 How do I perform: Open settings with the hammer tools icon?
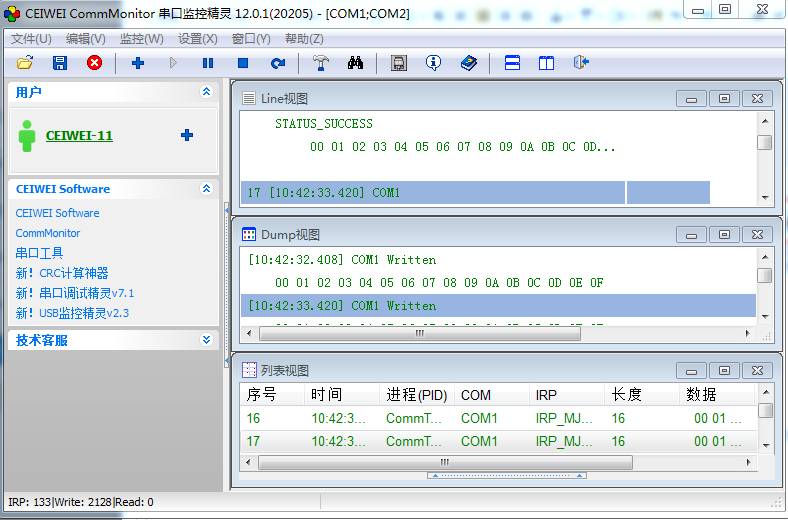pyautogui.click(x=321, y=63)
